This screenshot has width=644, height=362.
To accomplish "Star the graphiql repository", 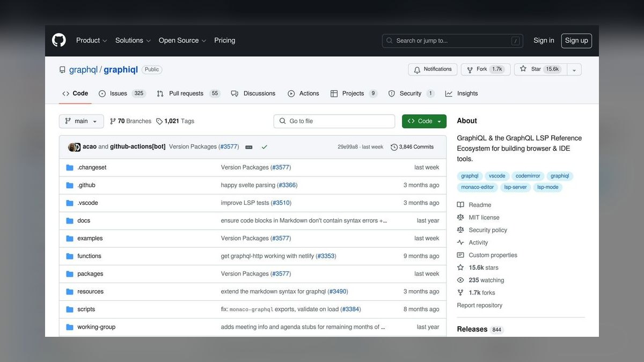I will coord(540,70).
